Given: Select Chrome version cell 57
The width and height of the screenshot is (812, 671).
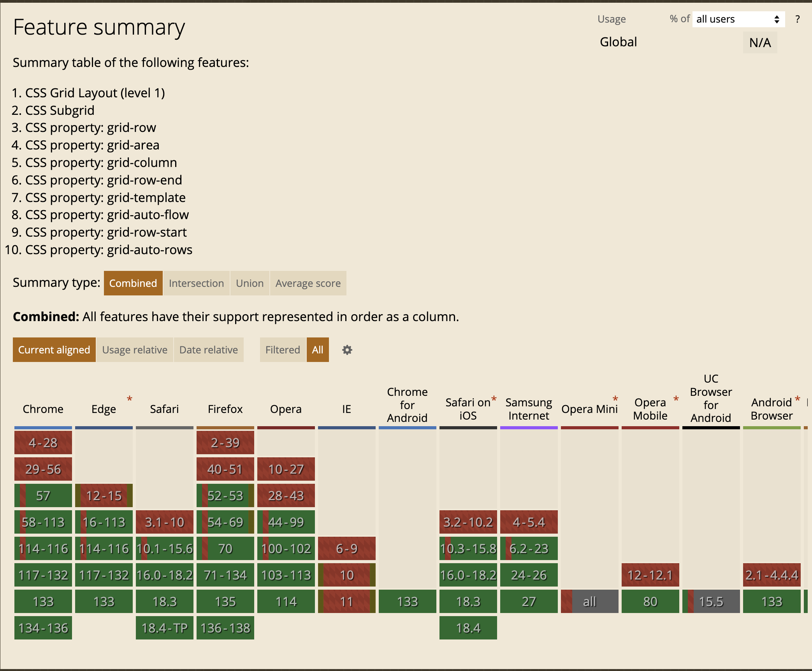Looking at the screenshot, I should pos(43,495).
